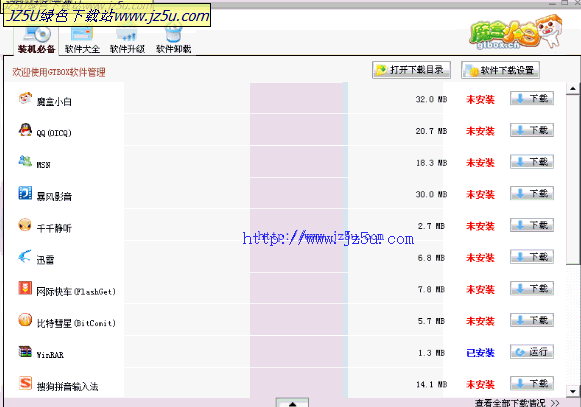Image resolution: width=581 pixels, height=407 pixels.
Task: Click the 网际快车 FlashGet icon
Action: [x=25, y=288]
